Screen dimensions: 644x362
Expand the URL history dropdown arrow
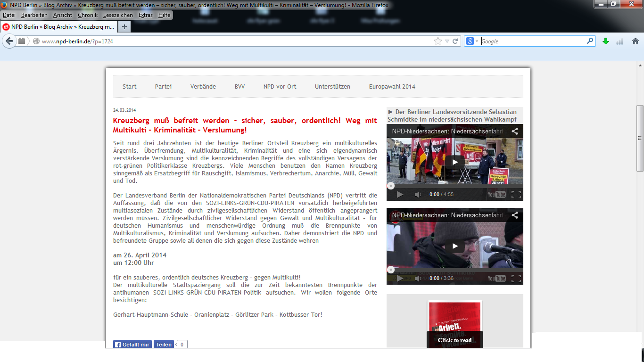click(447, 41)
